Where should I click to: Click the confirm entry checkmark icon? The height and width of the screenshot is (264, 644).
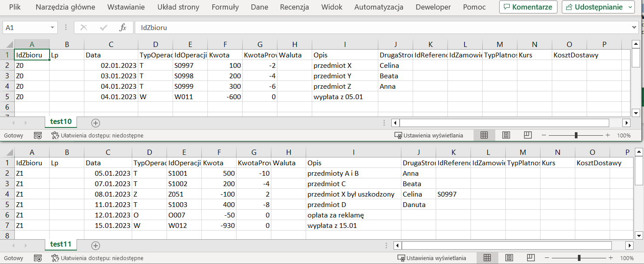pyautogui.click(x=103, y=27)
